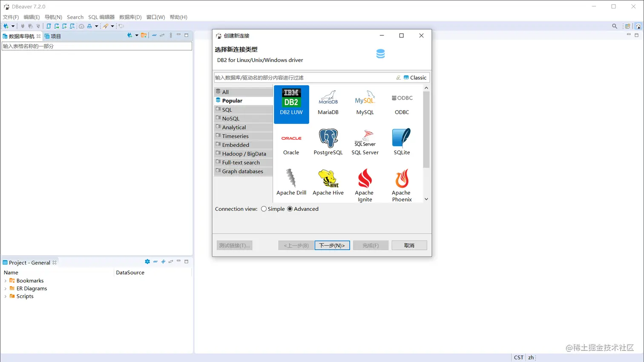Open dropdown arrow next to new connection toolbar icon

(13, 26)
